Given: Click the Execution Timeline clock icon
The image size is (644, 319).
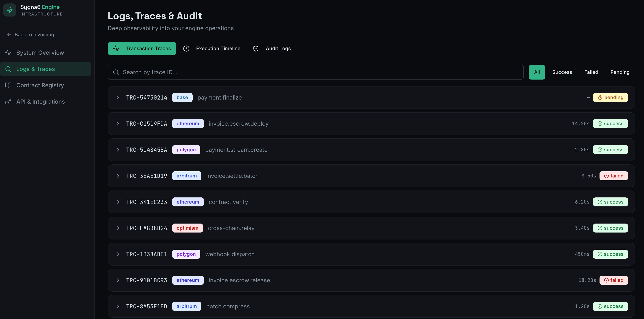Looking at the screenshot, I should pyautogui.click(x=186, y=49).
